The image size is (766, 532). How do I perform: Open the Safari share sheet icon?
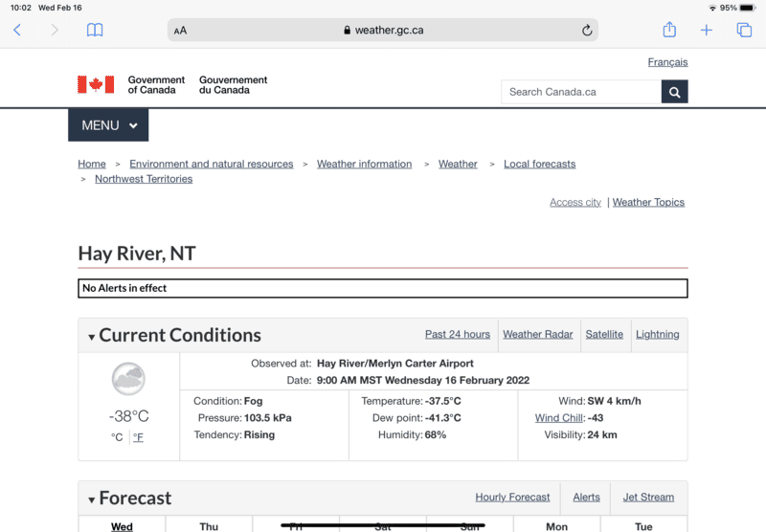coord(669,30)
